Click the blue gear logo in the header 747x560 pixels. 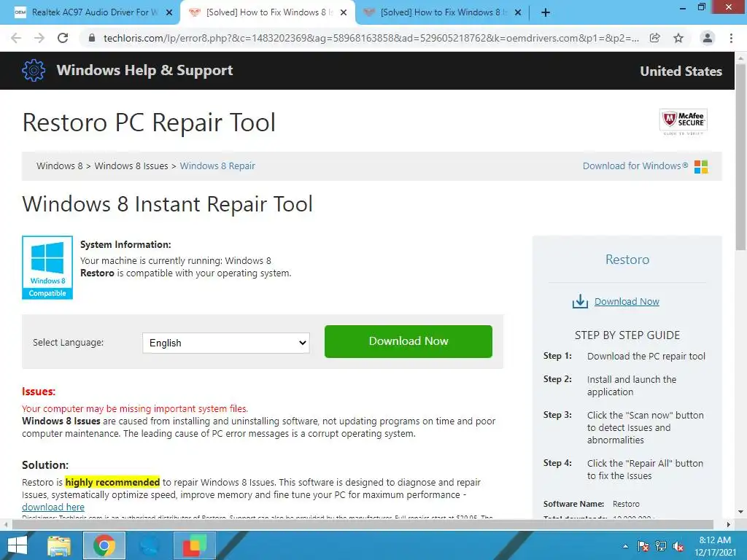point(34,71)
